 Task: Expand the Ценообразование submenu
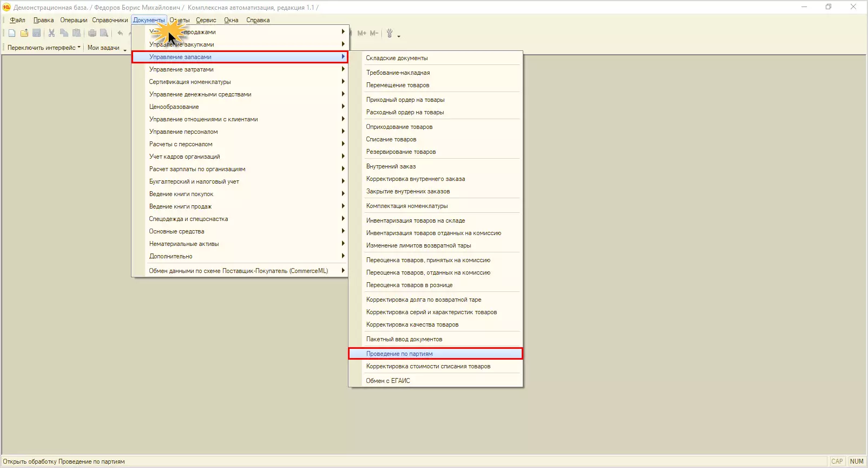[240, 107]
